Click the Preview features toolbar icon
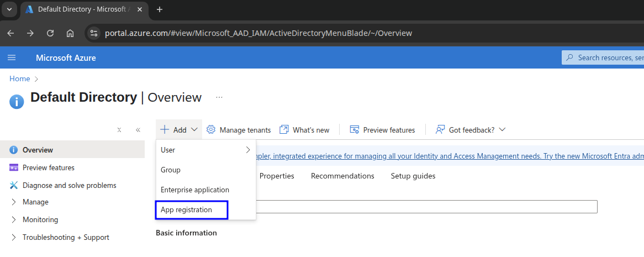This screenshot has width=644, height=257. (355, 129)
